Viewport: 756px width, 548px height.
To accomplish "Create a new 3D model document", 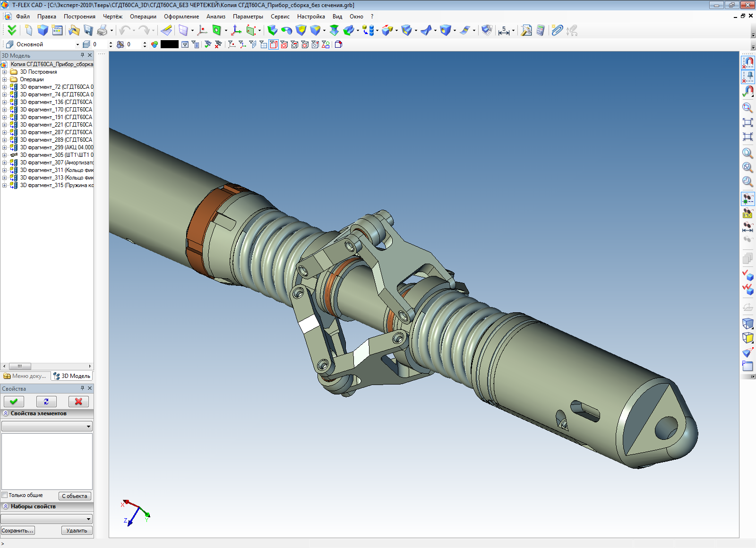I will click(x=43, y=30).
